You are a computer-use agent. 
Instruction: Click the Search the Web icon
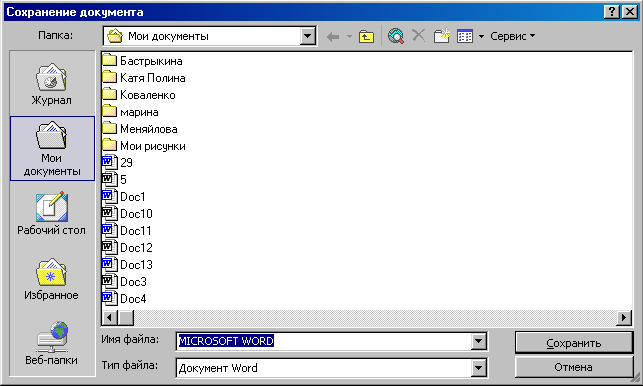point(396,37)
